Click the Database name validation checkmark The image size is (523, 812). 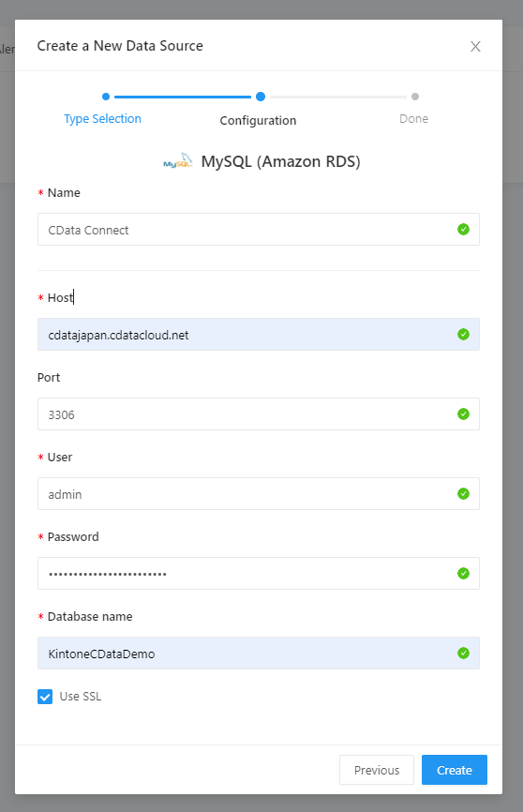[x=463, y=654]
